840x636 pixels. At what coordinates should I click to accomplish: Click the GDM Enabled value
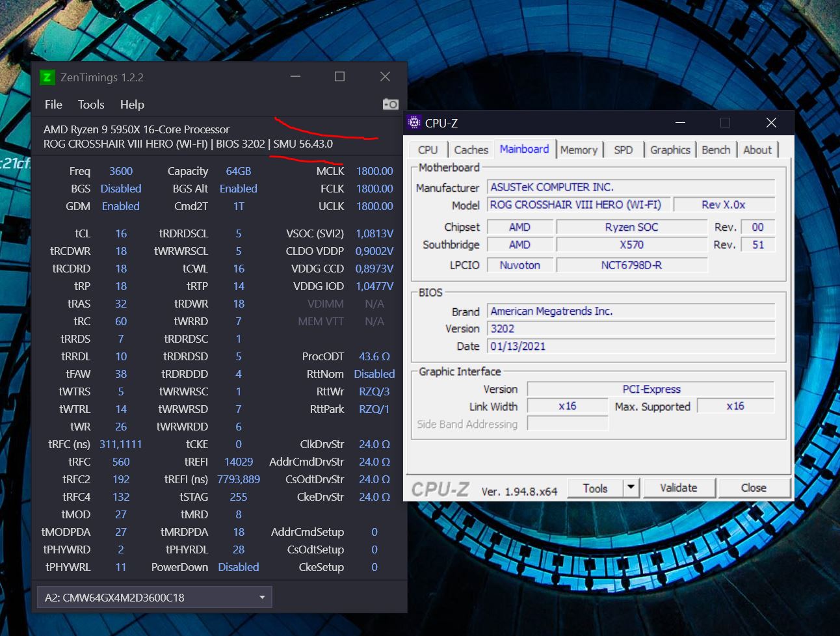coord(121,206)
